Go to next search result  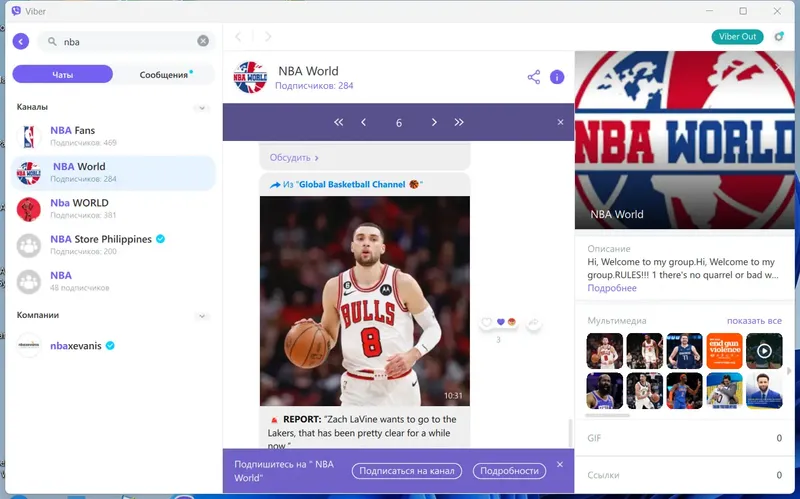coord(434,122)
